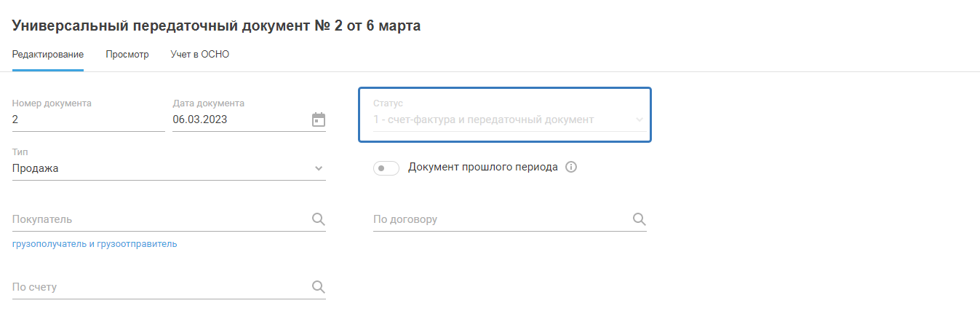Click the грузополучатель и грузоотправитель link
This screenshot has width=980, height=322.
coord(95,244)
